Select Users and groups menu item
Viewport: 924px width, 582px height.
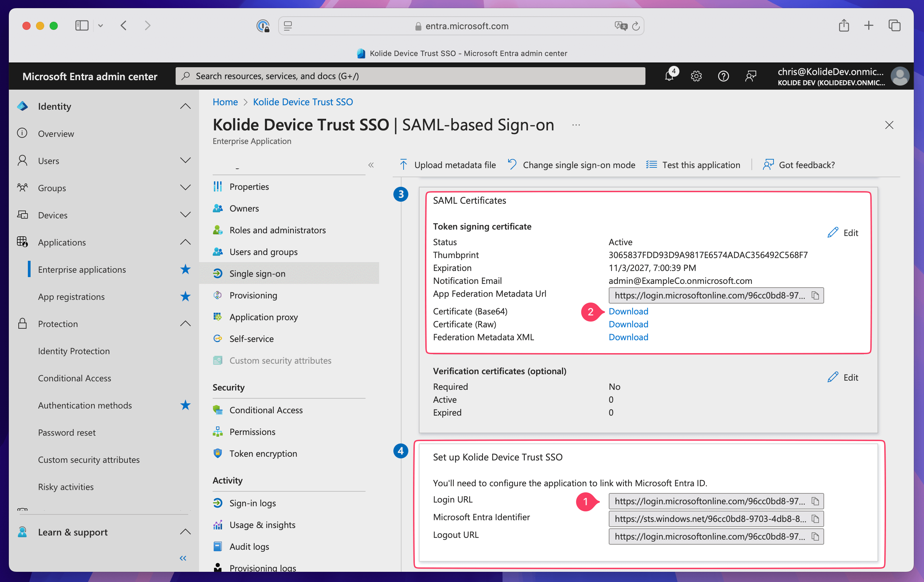[x=263, y=252]
